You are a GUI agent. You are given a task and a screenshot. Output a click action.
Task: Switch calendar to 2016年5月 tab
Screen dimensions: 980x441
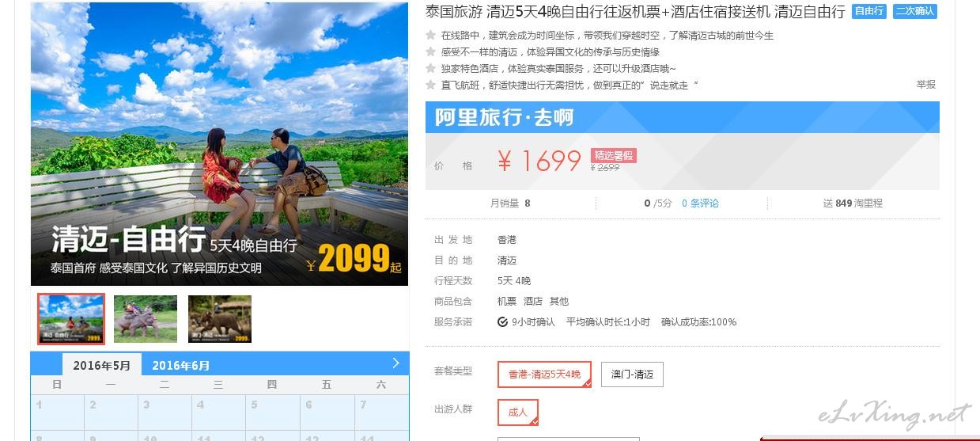(x=102, y=365)
